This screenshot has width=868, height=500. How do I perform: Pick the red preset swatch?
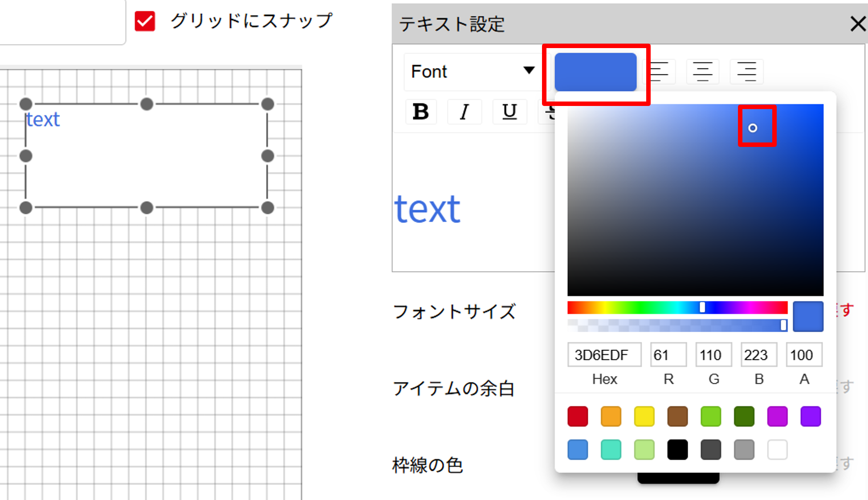coord(578,416)
